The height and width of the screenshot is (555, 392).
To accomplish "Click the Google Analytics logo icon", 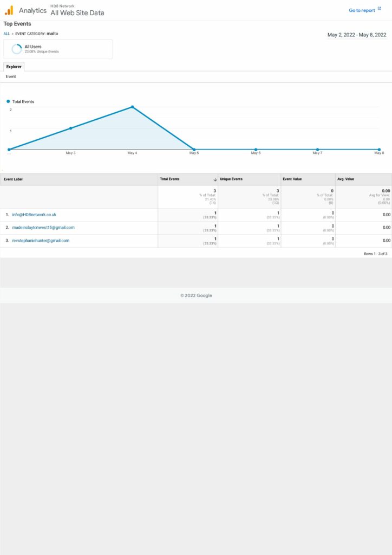I will click(9, 10).
